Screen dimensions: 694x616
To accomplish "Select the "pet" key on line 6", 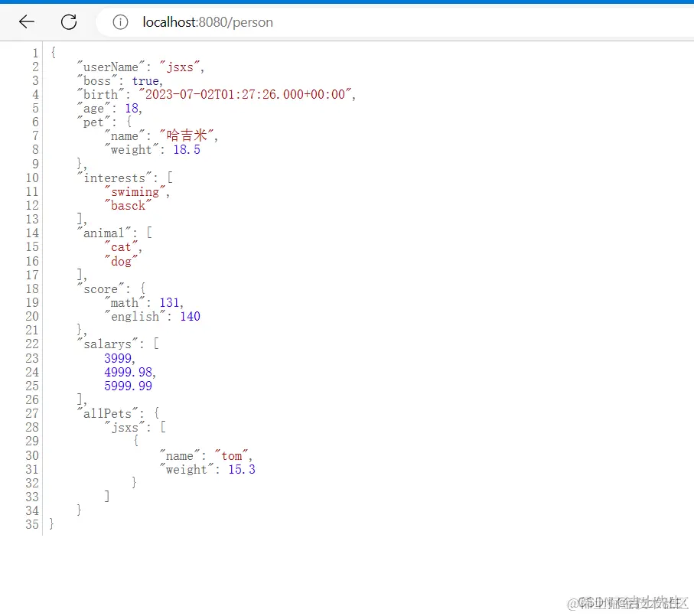I will point(93,122).
